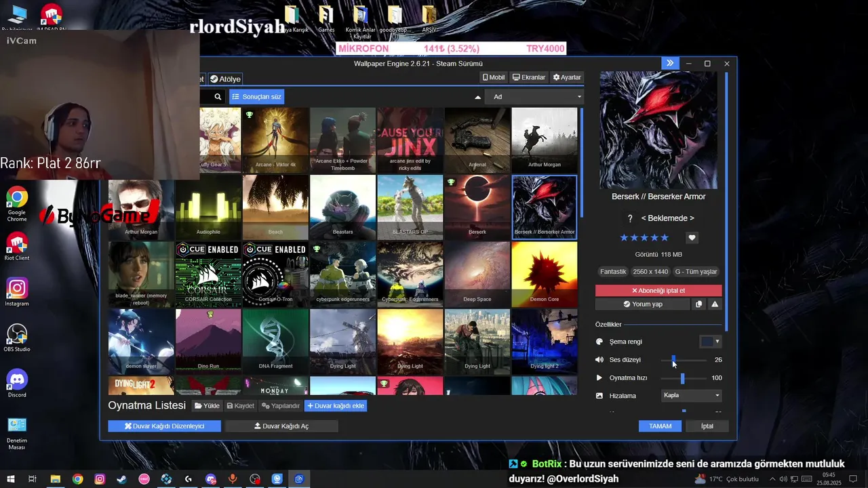Select the Arsenal wallpaper thumbnail

pos(477,140)
